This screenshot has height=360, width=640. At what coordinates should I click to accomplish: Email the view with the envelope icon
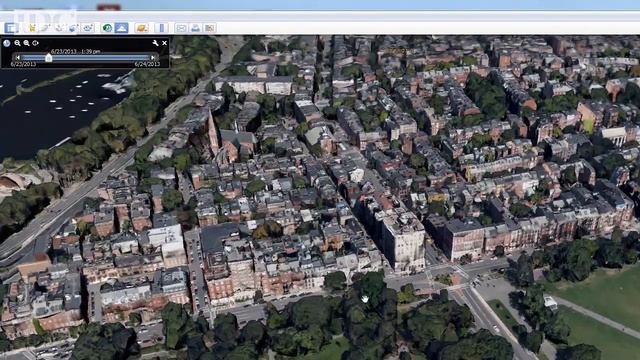pos(181,28)
